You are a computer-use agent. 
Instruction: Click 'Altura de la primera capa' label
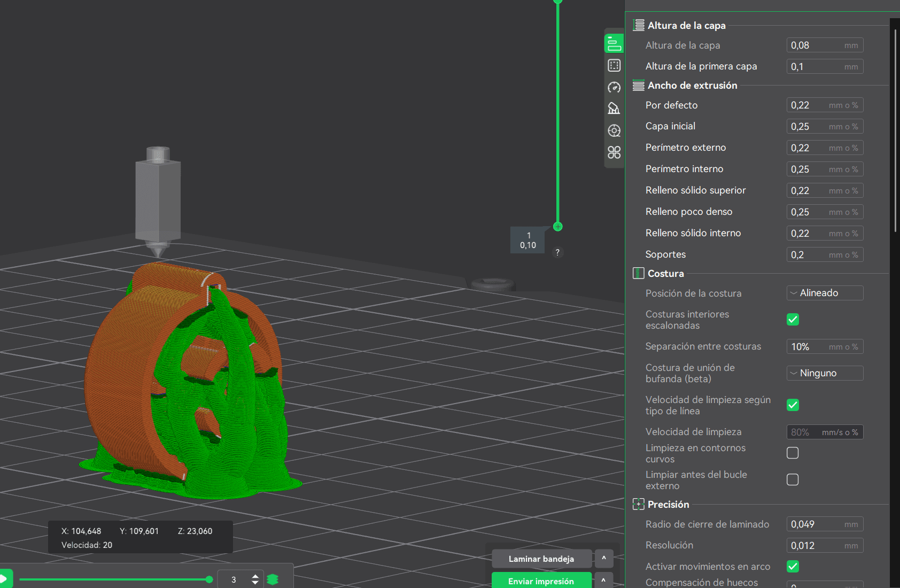701,66
